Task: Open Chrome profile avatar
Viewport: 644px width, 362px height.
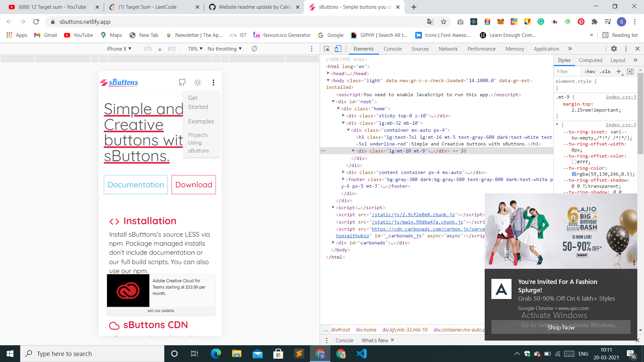Action: pyautogui.click(x=622, y=22)
